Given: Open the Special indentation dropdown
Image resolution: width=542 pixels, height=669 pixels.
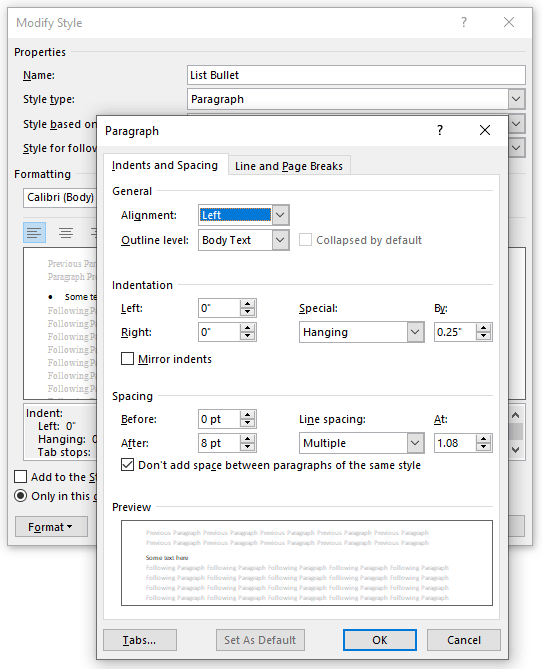Looking at the screenshot, I should pos(415,332).
